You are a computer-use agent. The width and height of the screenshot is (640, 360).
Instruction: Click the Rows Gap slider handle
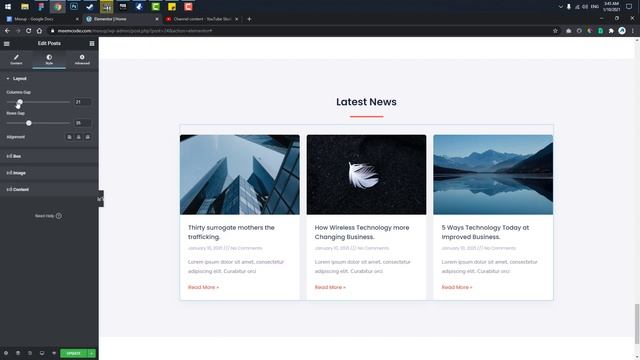tap(29, 123)
